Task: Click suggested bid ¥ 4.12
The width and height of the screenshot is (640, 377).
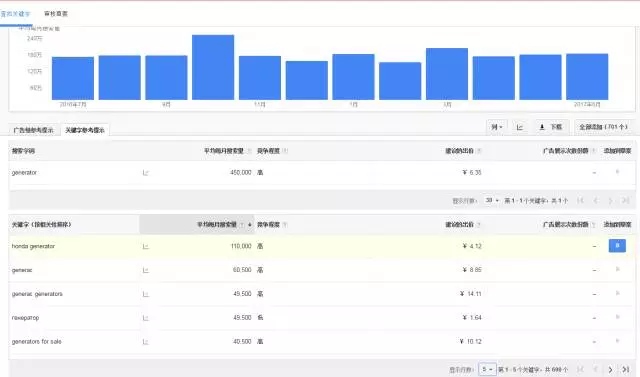Action: (472, 246)
